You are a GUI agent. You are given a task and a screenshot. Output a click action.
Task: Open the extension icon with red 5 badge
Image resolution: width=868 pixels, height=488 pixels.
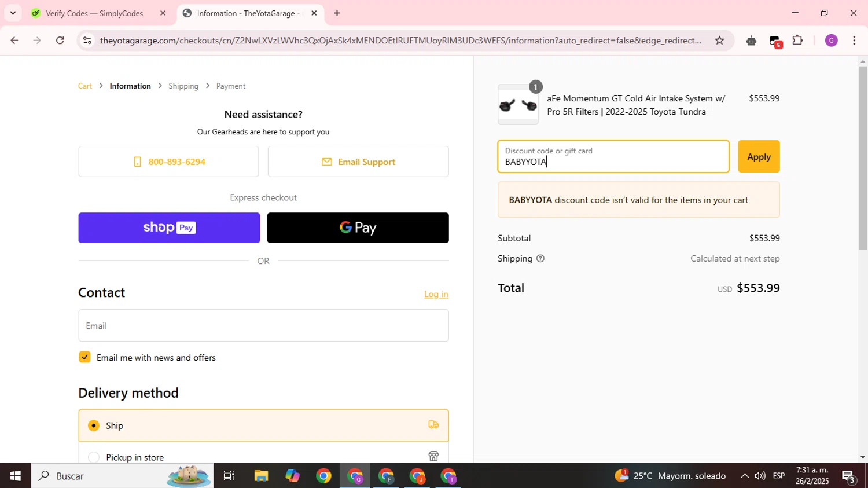pos(775,41)
